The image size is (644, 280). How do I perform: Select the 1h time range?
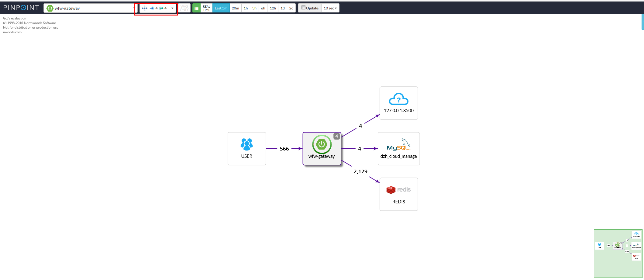(246, 8)
